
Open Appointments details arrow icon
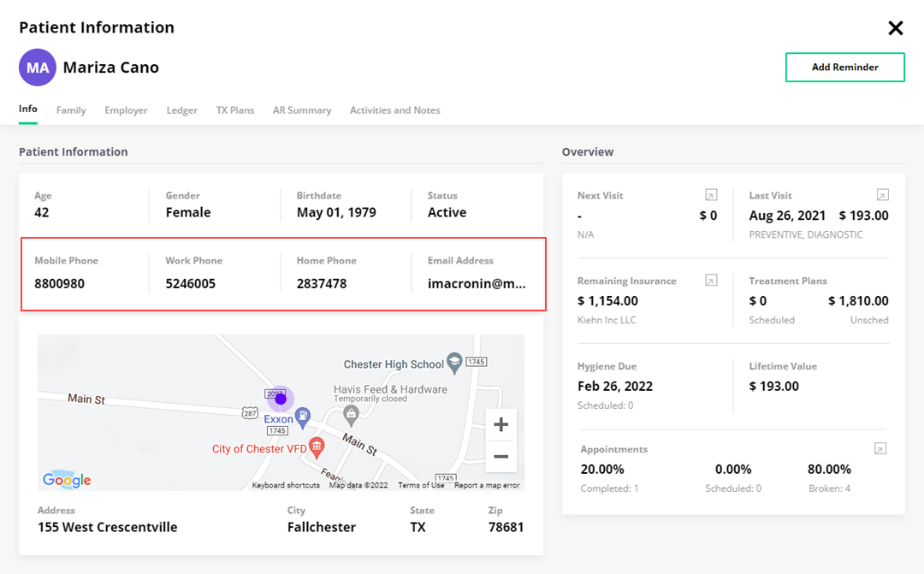[880, 449]
